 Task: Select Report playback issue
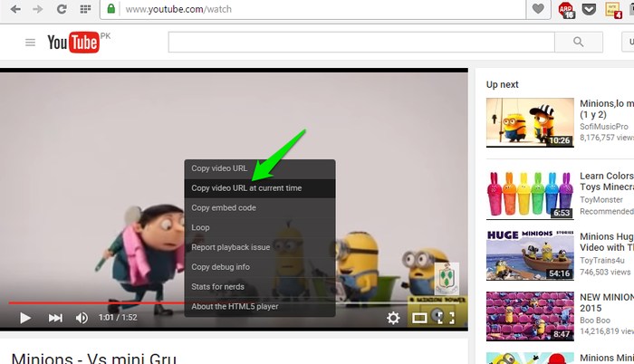click(x=260, y=247)
